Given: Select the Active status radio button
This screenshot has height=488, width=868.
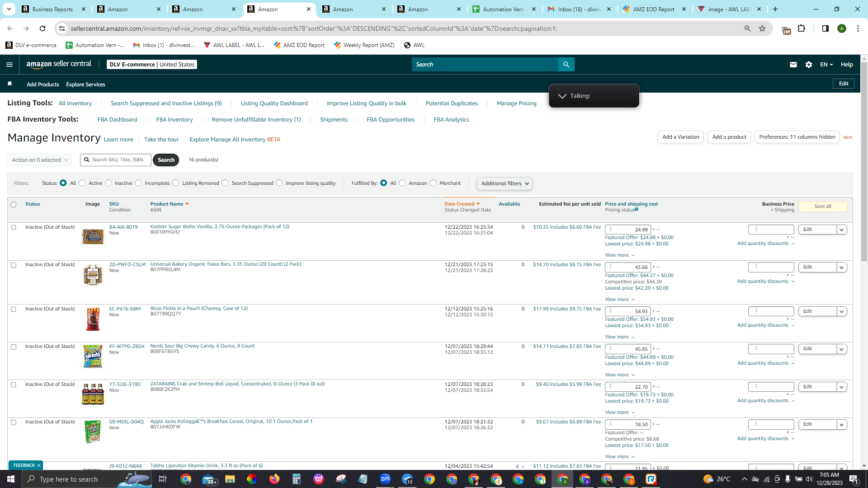Looking at the screenshot, I should (82, 183).
